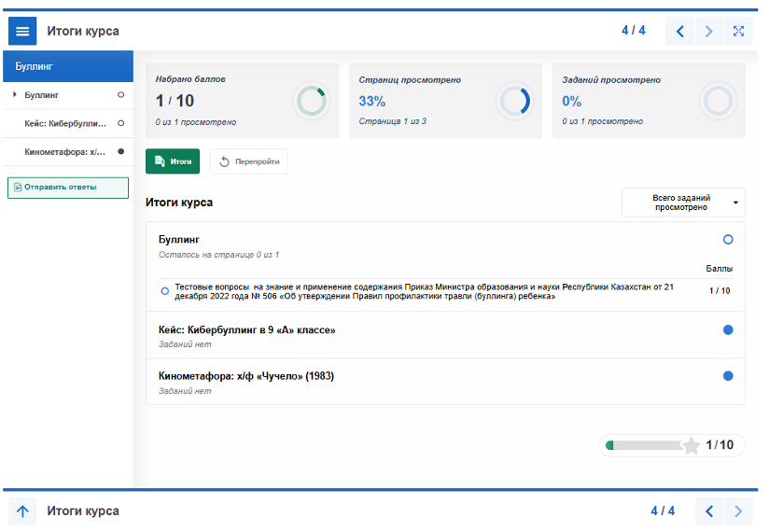
Task: Click the top next page arrow
Action: [709, 31]
